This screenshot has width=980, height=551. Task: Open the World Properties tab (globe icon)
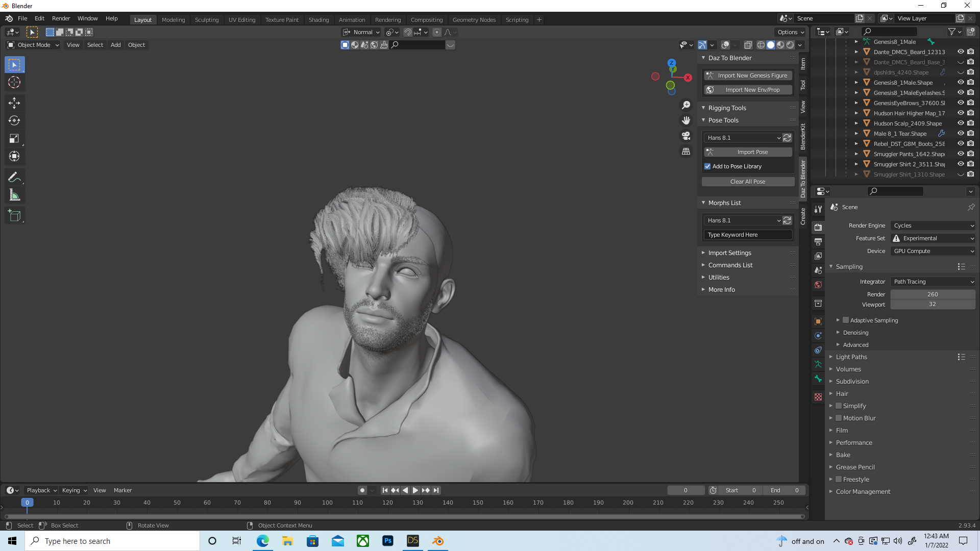(818, 285)
